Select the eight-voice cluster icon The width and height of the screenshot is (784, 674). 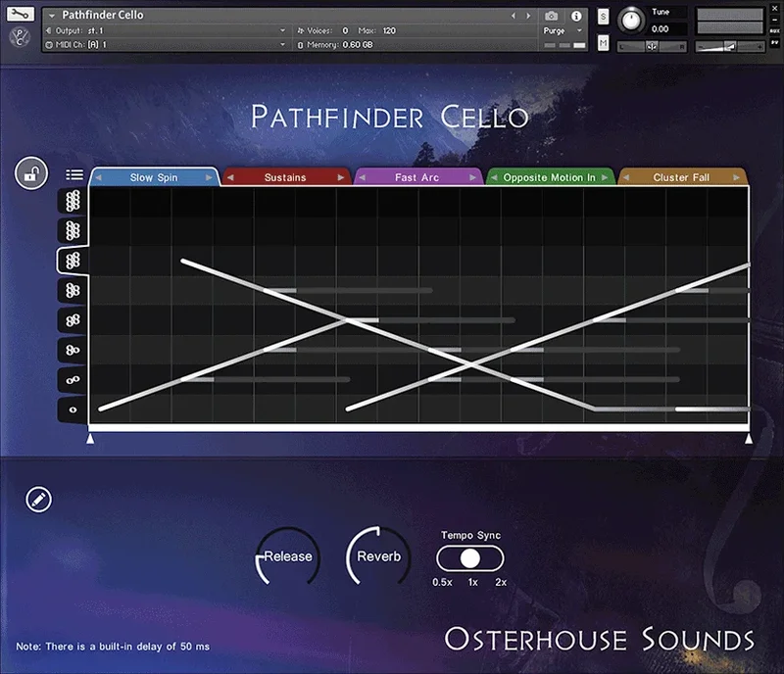click(x=73, y=201)
